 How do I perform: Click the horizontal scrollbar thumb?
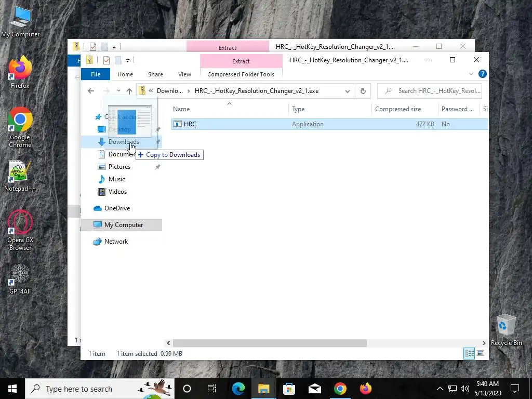[270, 343]
